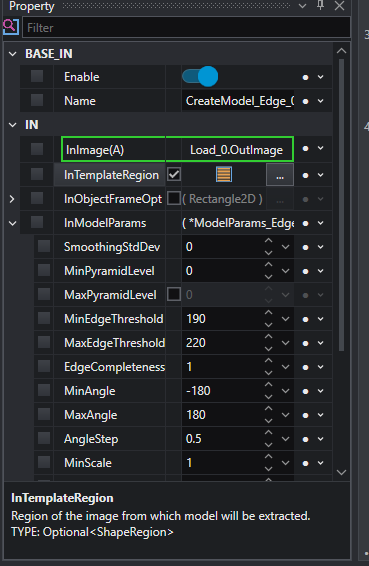Open the row menu arrow for Name
Screen dimensions: 369x566
click(x=321, y=101)
